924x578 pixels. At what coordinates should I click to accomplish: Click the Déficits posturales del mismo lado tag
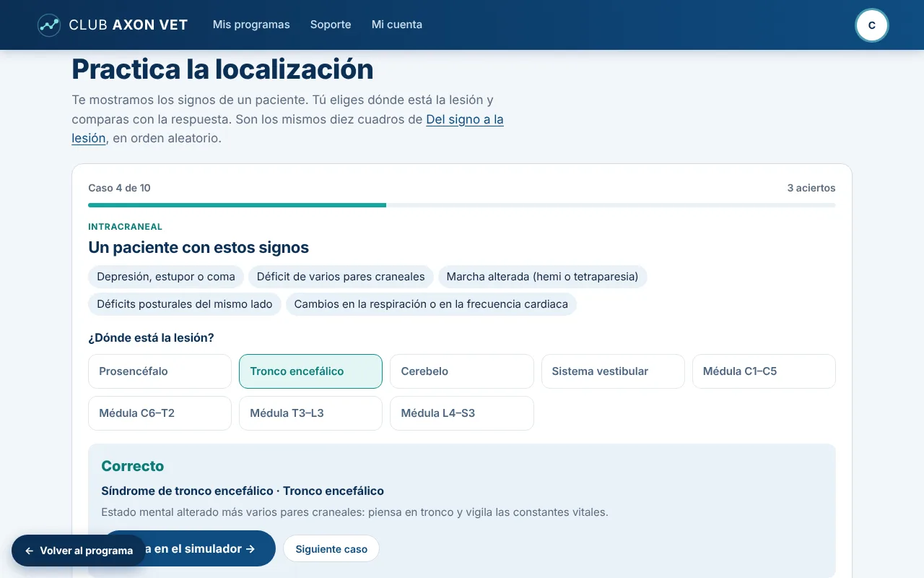tap(185, 304)
